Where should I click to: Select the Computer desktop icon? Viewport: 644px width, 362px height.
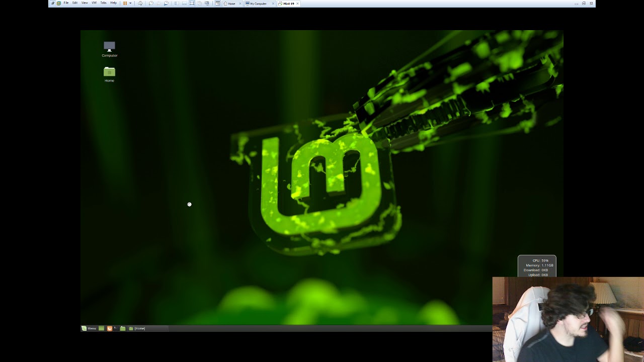tap(109, 49)
